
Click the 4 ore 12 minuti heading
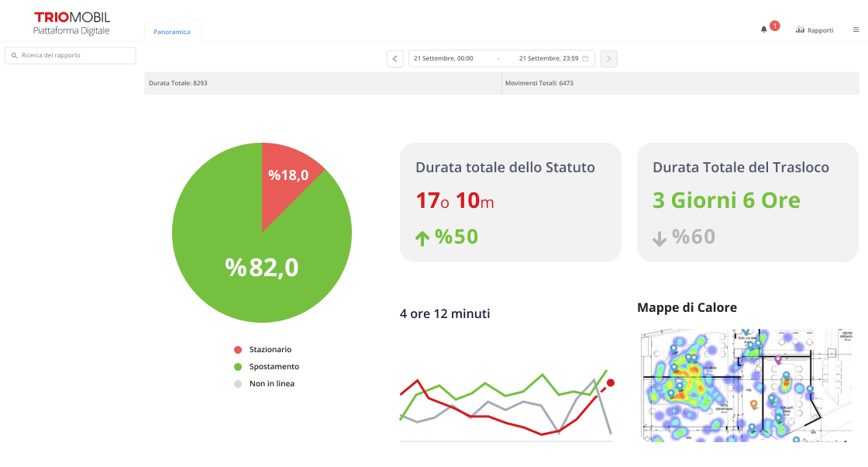point(445,313)
